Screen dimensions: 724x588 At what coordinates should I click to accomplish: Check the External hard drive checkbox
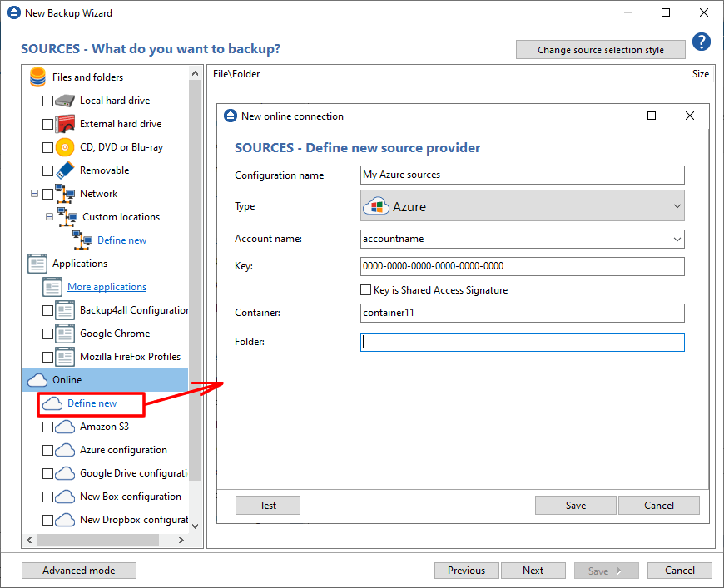pos(47,124)
